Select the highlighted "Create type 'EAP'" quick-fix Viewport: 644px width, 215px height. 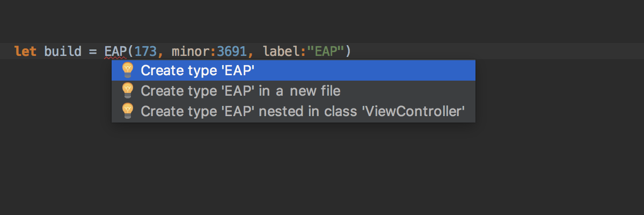click(x=294, y=70)
